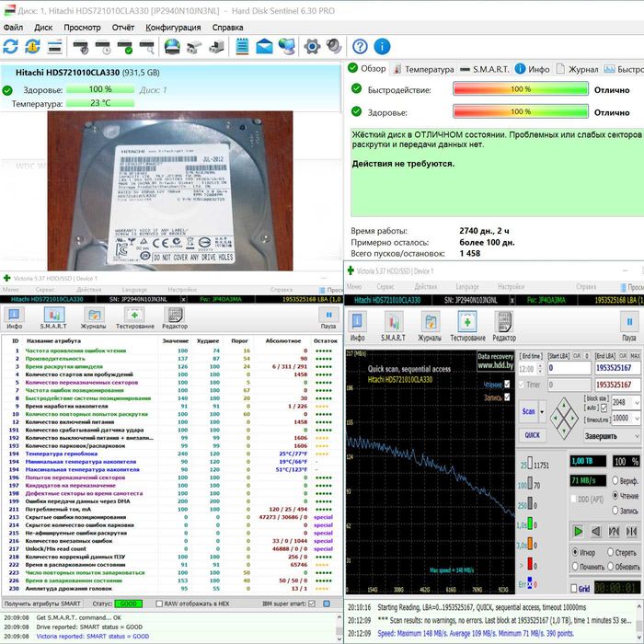This screenshot has width=644, height=644.
Task: Click the QUICK scan button
Action: point(533,435)
